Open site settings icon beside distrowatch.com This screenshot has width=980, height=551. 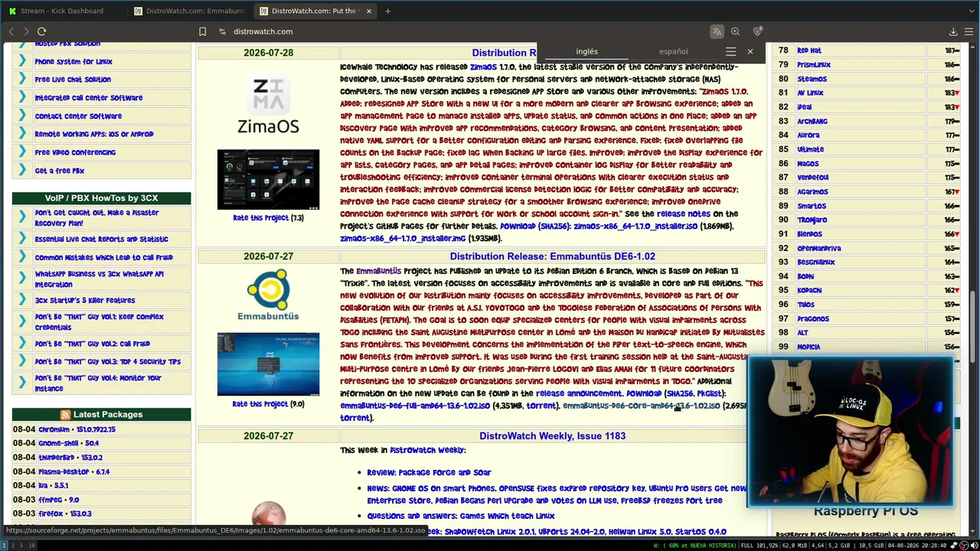(222, 31)
